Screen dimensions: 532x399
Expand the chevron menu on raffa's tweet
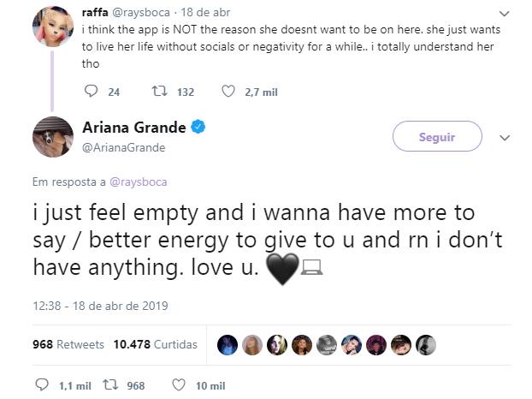505,14
